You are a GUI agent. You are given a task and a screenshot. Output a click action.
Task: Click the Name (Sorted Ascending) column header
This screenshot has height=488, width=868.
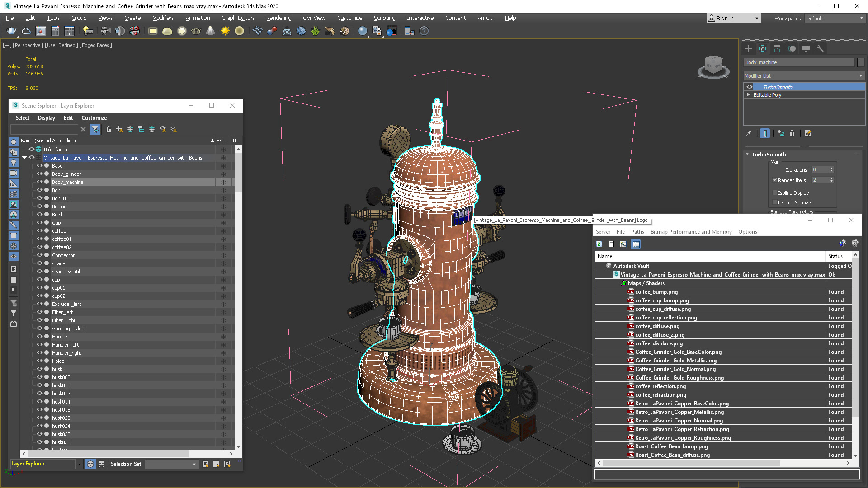tap(118, 141)
